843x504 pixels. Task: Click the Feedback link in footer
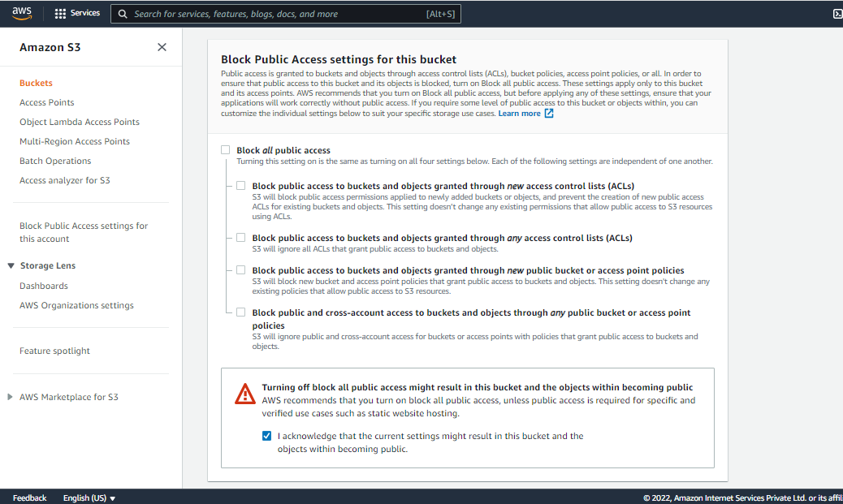click(30, 498)
